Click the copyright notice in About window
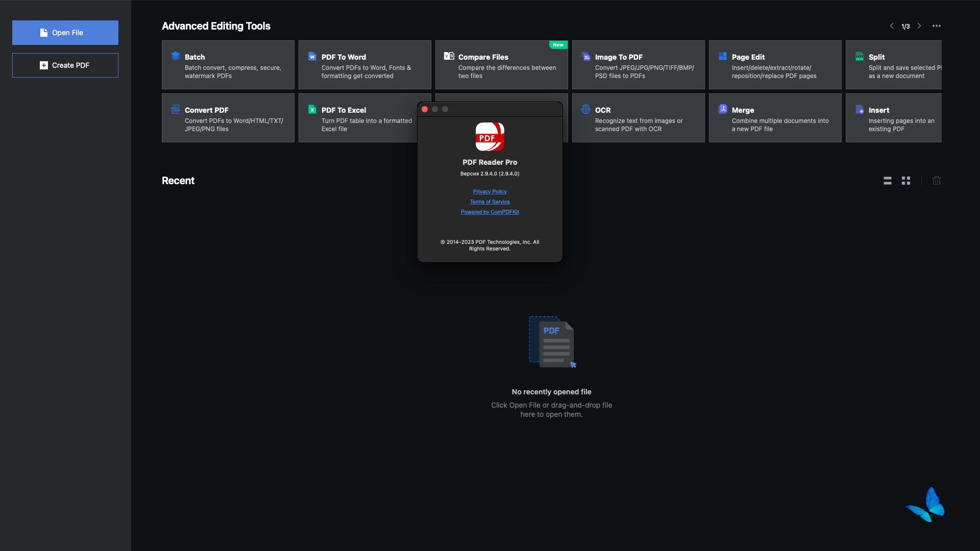The image size is (980, 551). pos(490,245)
